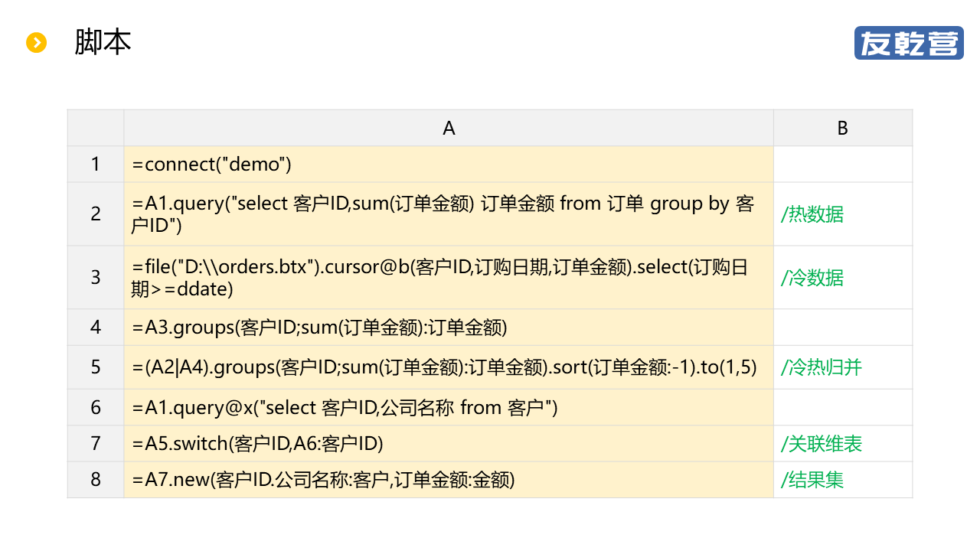The width and height of the screenshot is (980, 551).
Task: Click the =A3.groups cell in row 4
Action: pos(449,328)
